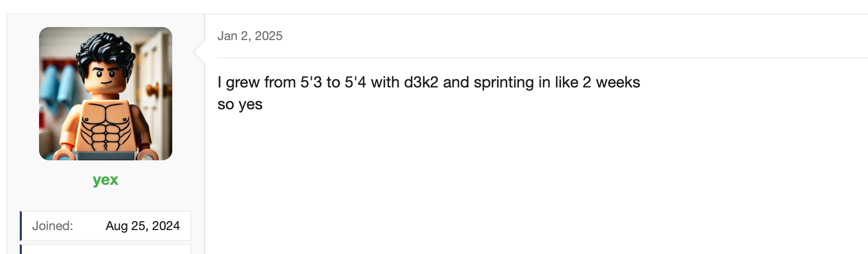
Task: Open the Jan 2, 2025 post permalink
Action: [x=250, y=36]
